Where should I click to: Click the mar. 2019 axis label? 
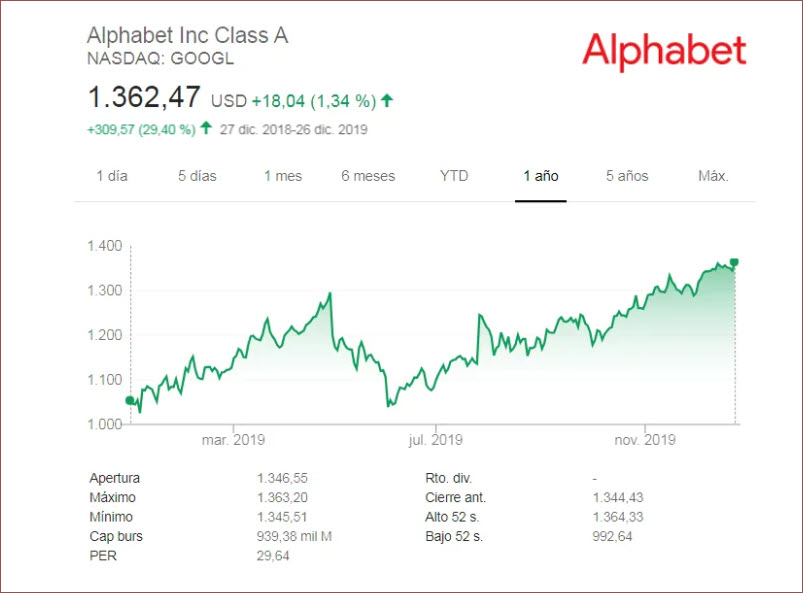point(233,440)
